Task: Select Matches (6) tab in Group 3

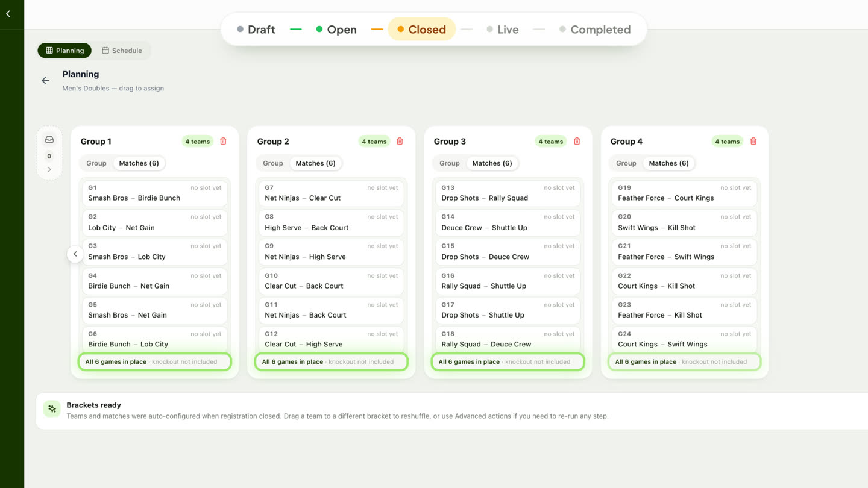Action: click(x=492, y=163)
